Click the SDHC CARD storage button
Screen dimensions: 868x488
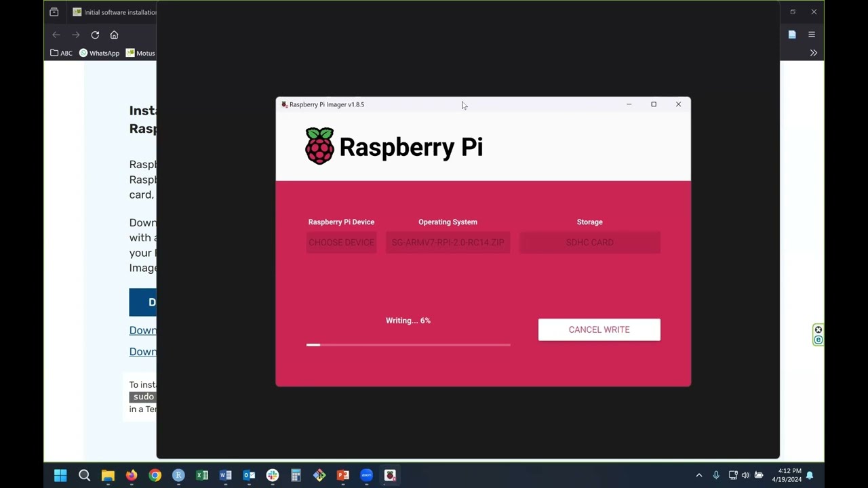point(589,243)
